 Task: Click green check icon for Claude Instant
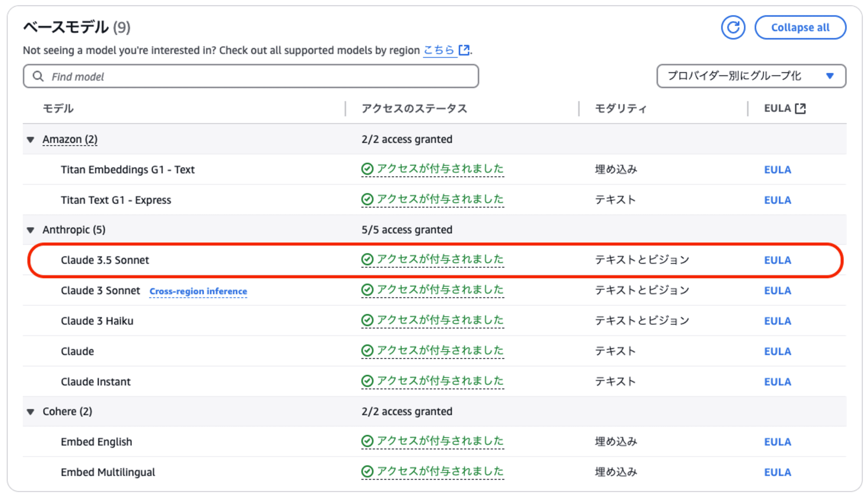coord(367,381)
